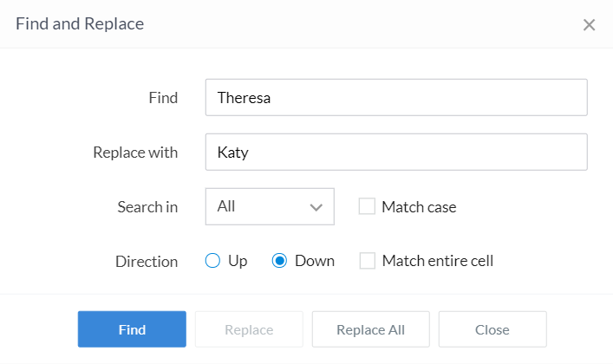The image size is (613, 364).
Task: Close the dialog with the X icon
Action: tap(589, 24)
